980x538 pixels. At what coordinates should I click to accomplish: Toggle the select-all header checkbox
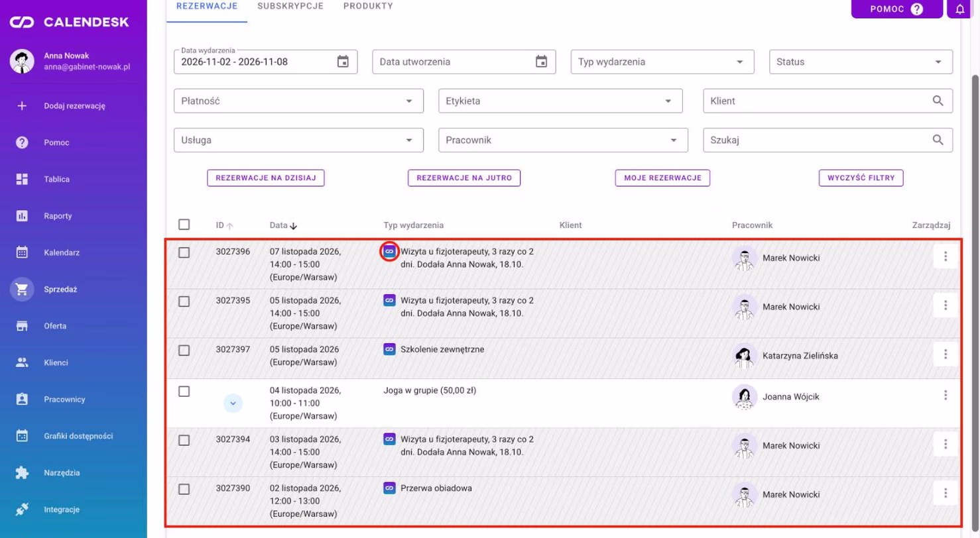point(184,225)
